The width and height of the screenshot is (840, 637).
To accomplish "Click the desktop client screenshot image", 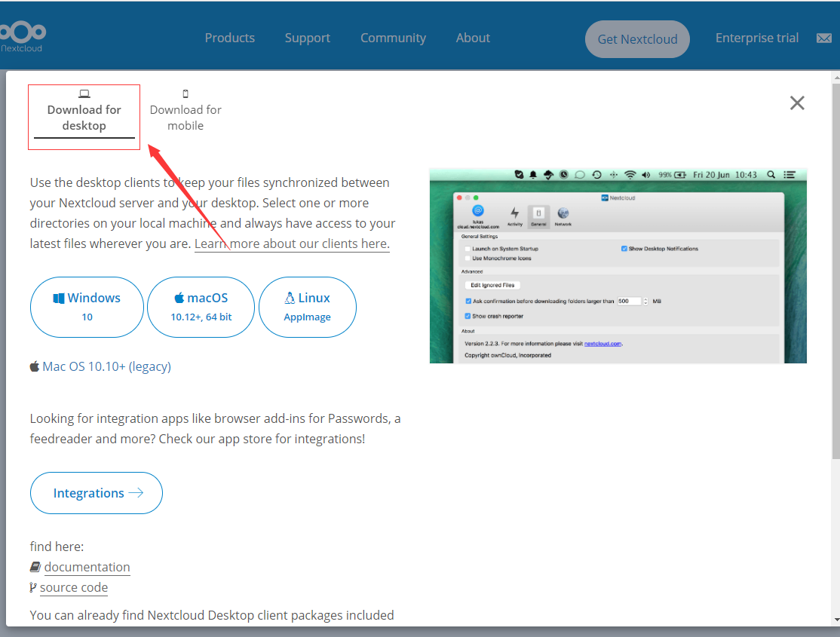I will click(618, 266).
